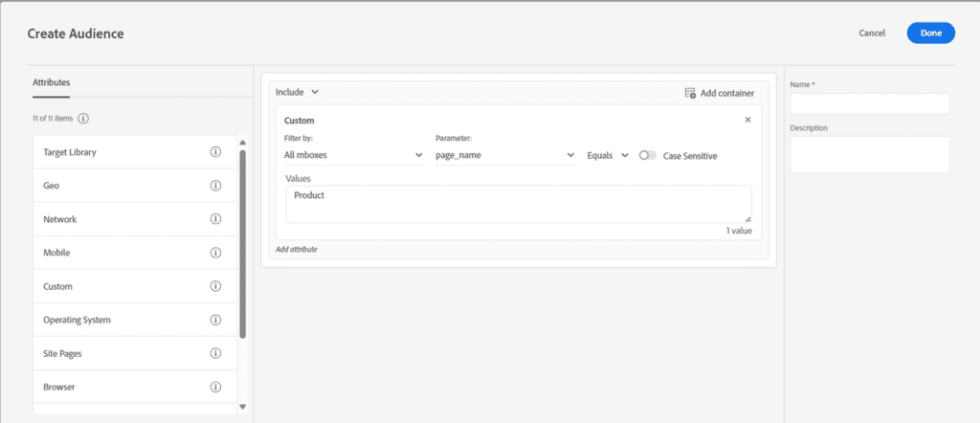Click info icon next to Target Library

click(215, 152)
